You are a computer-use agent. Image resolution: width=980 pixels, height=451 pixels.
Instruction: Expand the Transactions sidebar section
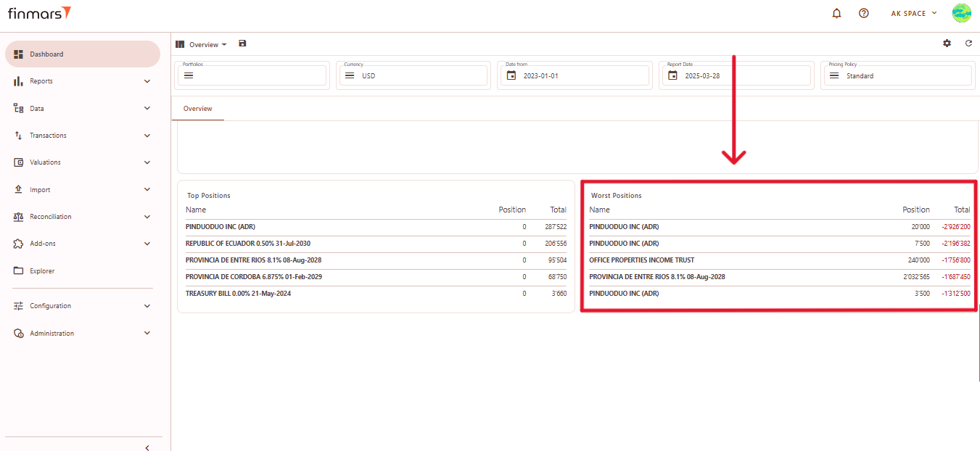[x=147, y=136]
